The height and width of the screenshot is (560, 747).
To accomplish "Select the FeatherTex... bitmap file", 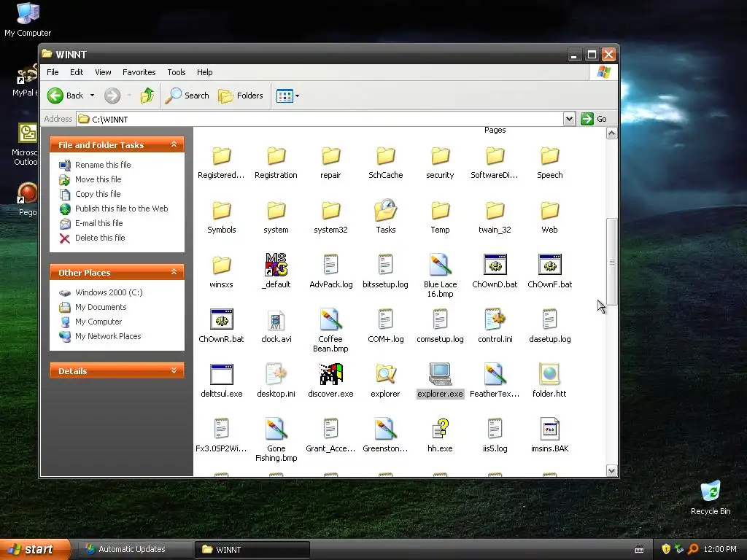I will 495,374.
